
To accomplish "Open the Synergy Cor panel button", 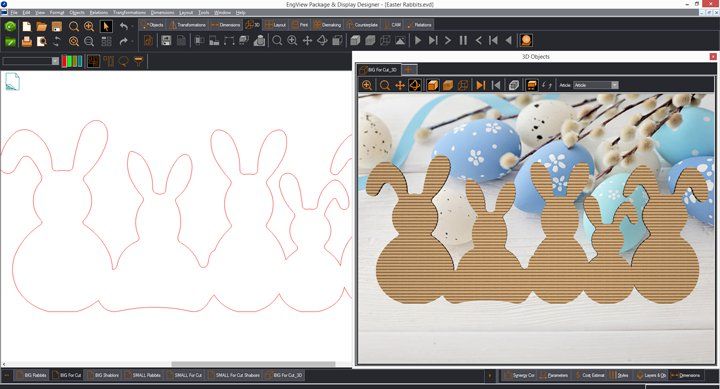I will point(519,375).
